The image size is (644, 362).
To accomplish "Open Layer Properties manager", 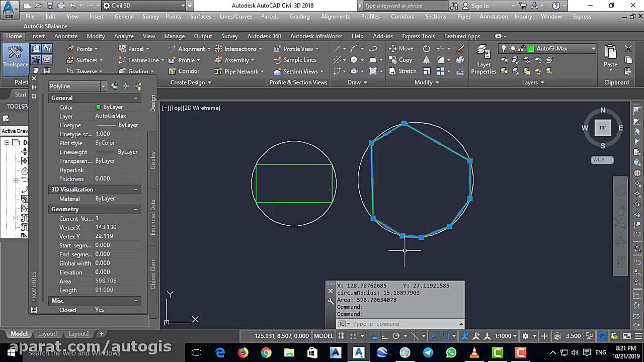I will (x=484, y=59).
